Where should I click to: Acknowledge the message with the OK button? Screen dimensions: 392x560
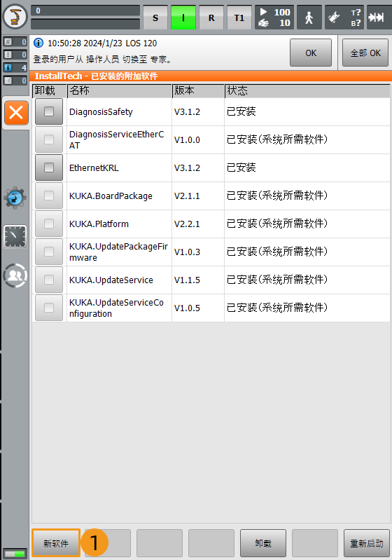pos(311,53)
